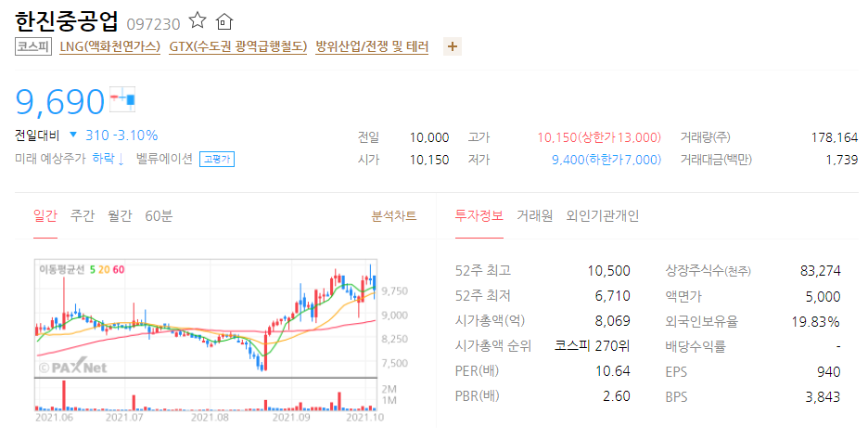Viewport: 868px width, 439px height.
Task: Click the 60-day moving average legend
Action: (119, 270)
